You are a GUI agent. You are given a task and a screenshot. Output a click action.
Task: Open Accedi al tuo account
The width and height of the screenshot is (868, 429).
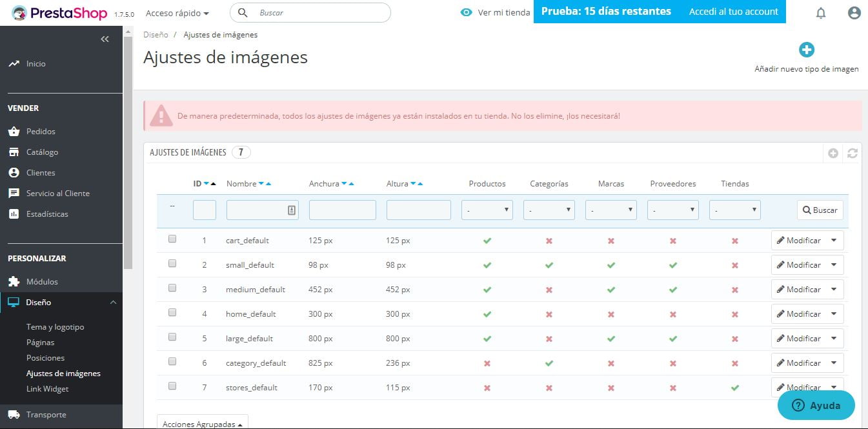pos(732,11)
